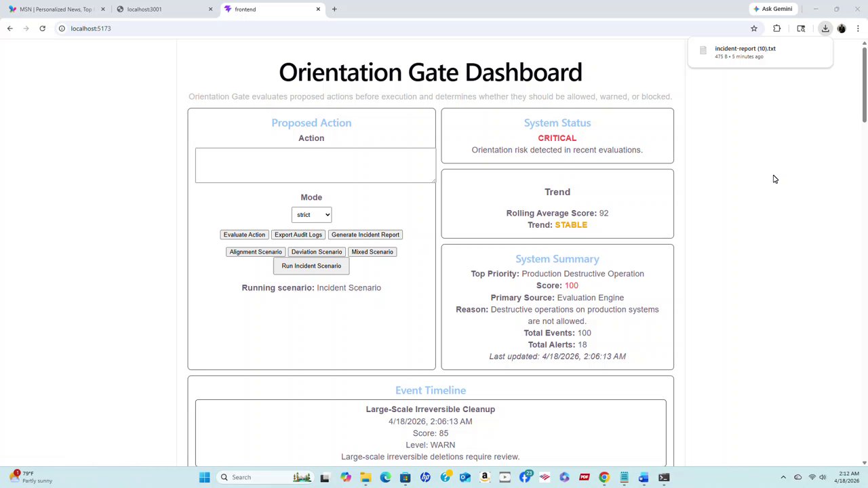Run the Mixed Scenario

tap(372, 252)
